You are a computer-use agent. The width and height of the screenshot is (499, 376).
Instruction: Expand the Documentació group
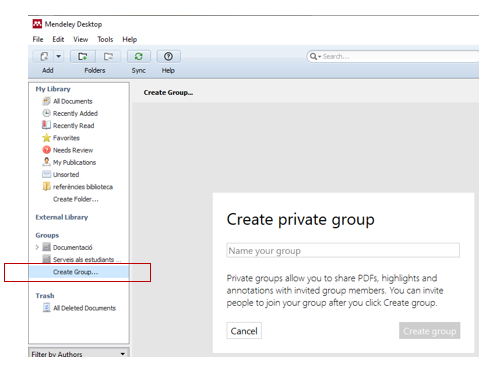coord(37,247)
